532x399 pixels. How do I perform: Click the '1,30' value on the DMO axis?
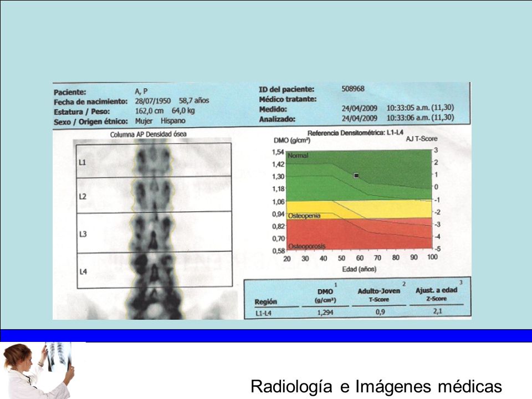278,176
